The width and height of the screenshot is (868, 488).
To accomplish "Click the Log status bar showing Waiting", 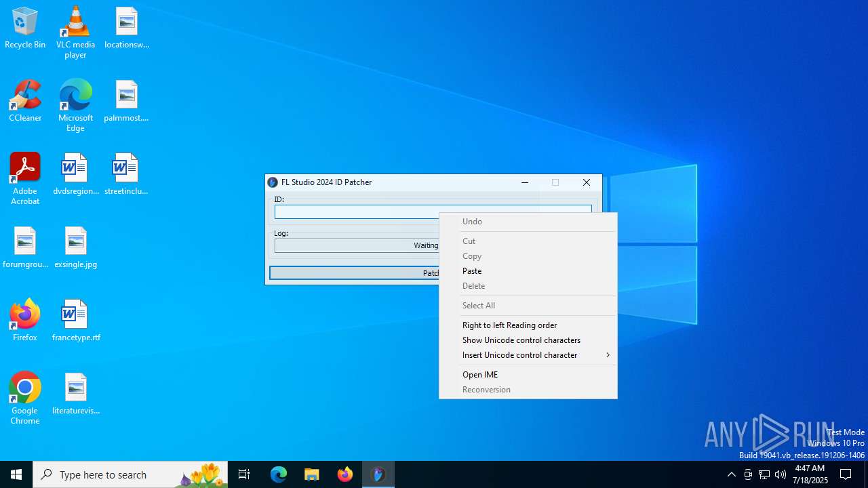I will click(357, 246).
